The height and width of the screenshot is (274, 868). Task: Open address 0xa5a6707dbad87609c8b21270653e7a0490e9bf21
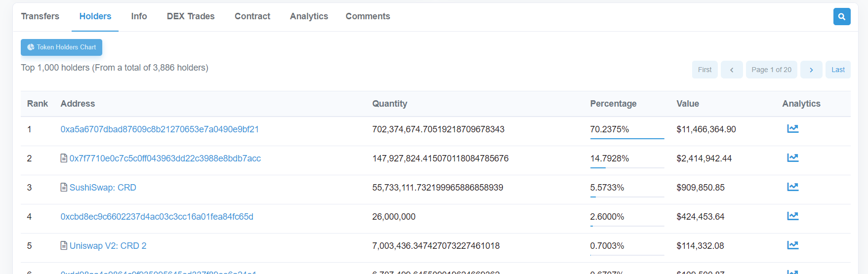[160, 129]
